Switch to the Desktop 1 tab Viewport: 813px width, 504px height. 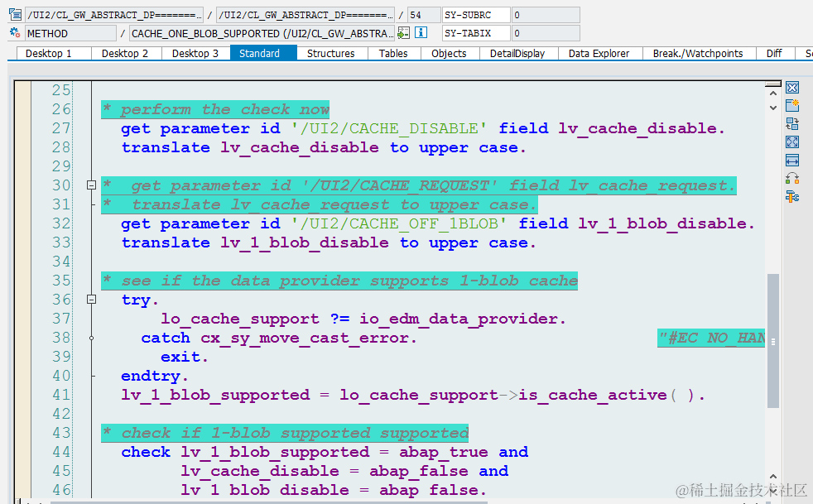pos(54,54)
